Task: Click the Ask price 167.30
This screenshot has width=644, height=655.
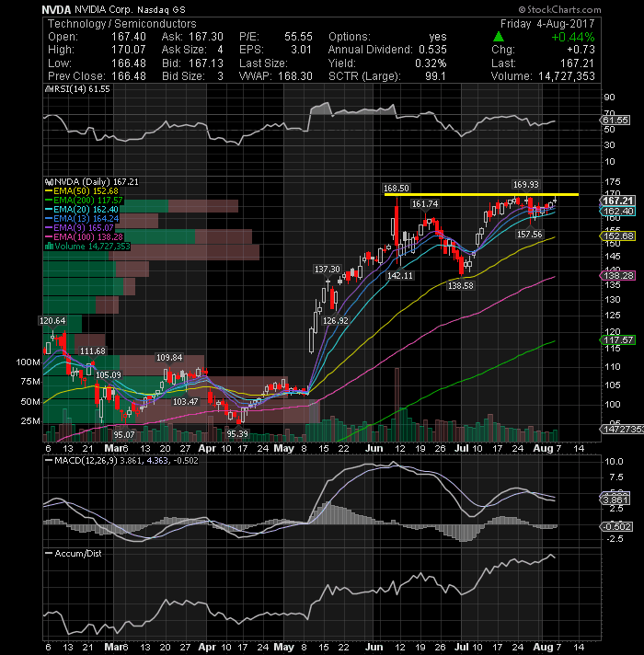Action: click(x=206, y=37)
